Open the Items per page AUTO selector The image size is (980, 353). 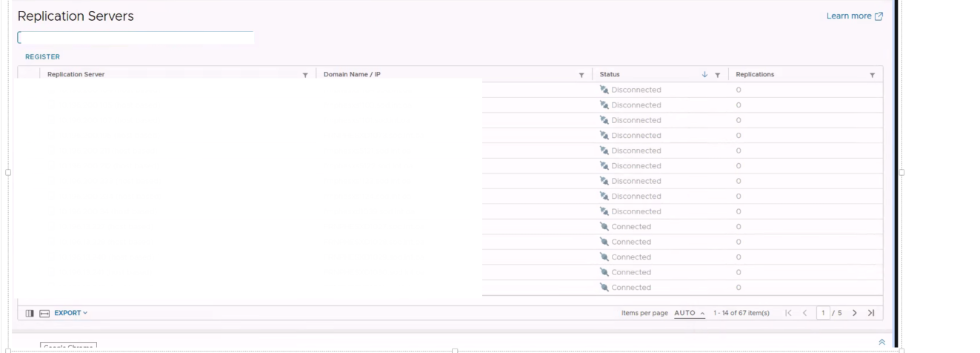pos(690,313)
